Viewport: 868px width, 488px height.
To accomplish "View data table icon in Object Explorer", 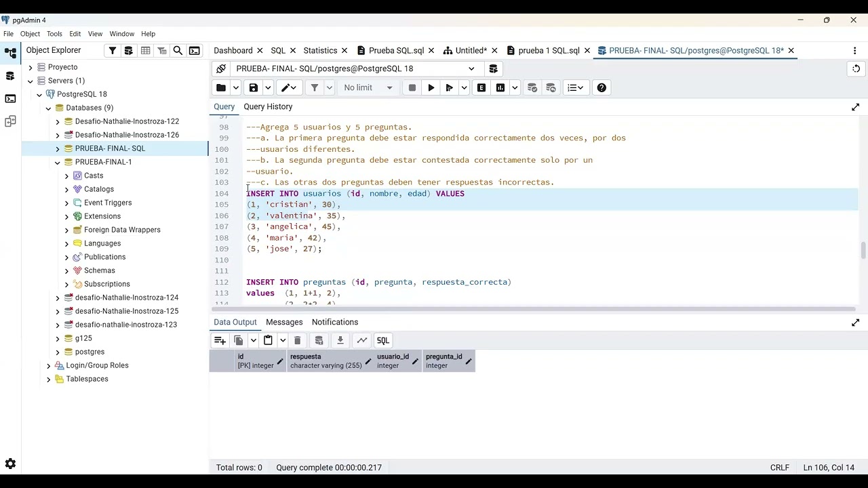I will (x=145, y=51).
